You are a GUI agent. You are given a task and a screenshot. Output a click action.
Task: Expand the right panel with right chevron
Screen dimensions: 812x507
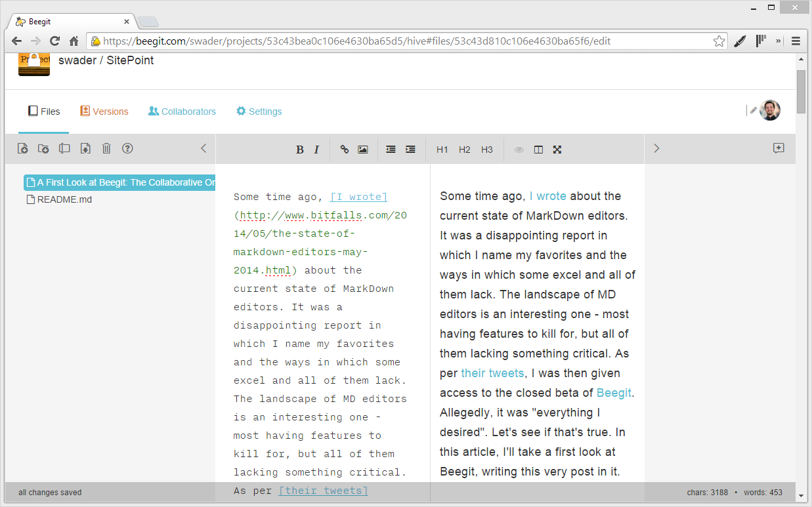coord(656,149)
